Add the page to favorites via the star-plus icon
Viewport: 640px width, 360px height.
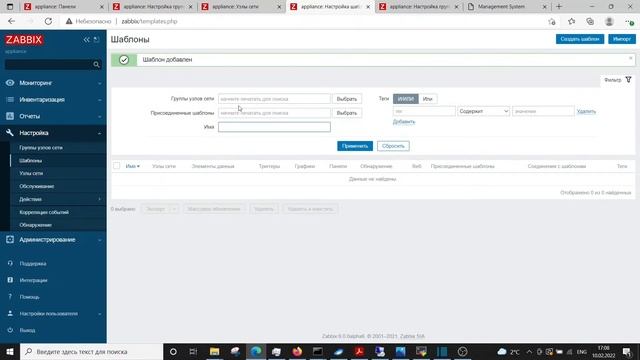(x=552, y=22)
